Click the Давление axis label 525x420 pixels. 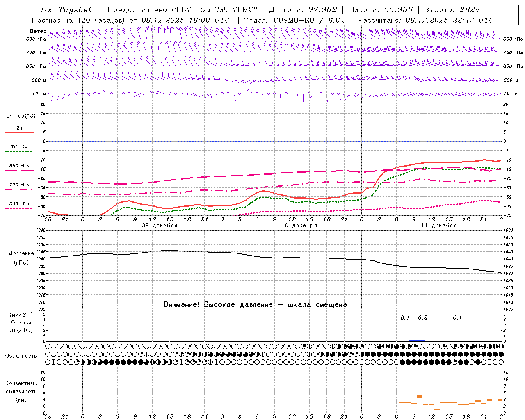(21, 253)
